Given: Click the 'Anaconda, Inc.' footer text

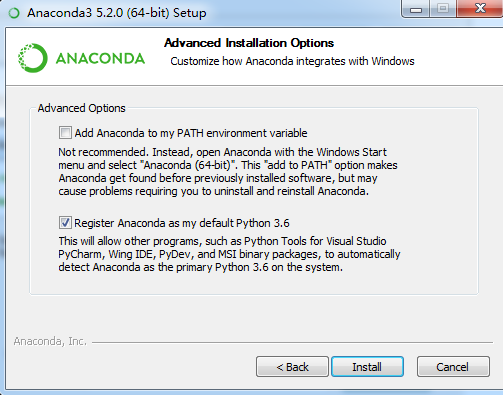Looking at the screenshot, I should click(x=50, y=341).
